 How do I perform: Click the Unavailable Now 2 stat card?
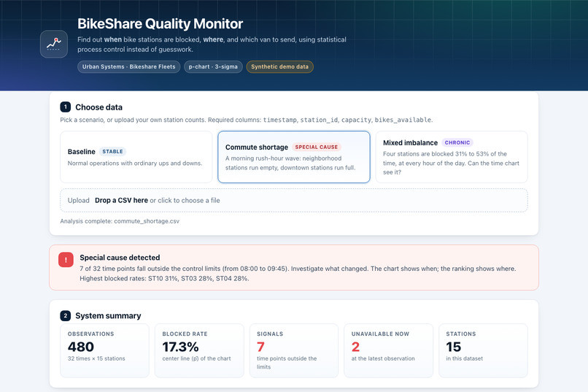389,350
